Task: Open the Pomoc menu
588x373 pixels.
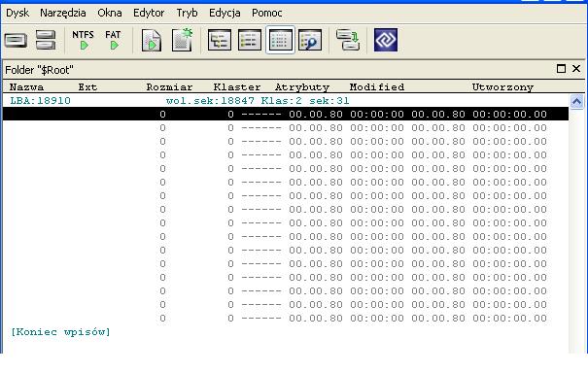Action: [266, 14]
